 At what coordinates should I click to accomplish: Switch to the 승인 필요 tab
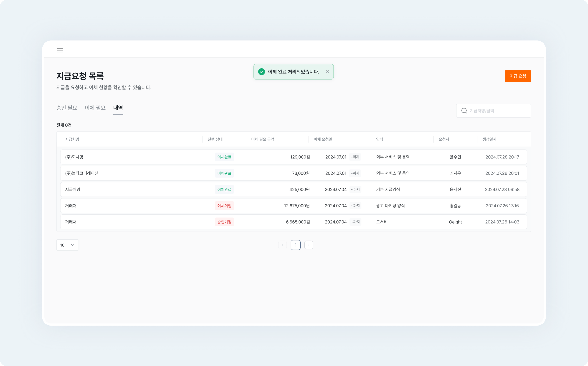pos(67,108)
